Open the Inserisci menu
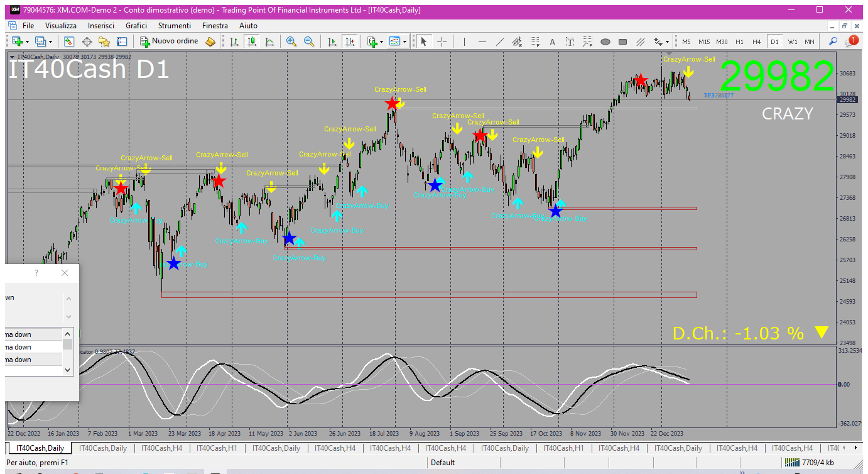868x474 pixels. click(101, 26)
